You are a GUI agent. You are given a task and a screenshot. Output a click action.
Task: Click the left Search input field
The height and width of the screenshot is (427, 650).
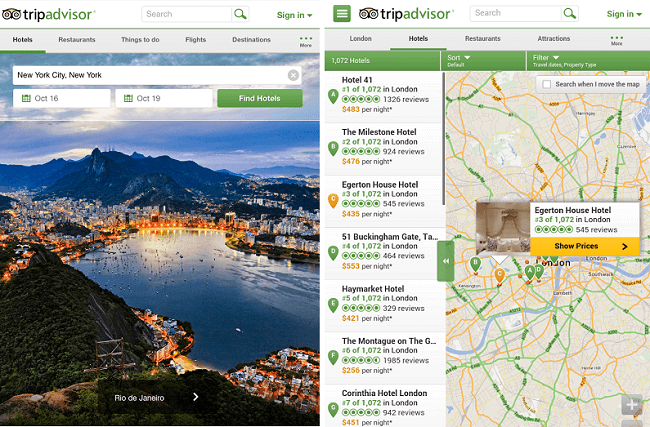pos(187,14)
